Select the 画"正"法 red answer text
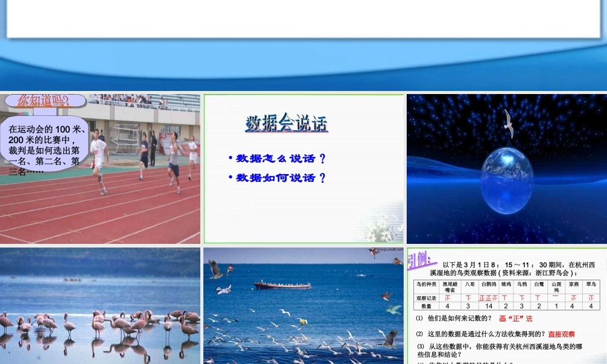The width and height of the screenshot is (607, 364). (517, 318)
